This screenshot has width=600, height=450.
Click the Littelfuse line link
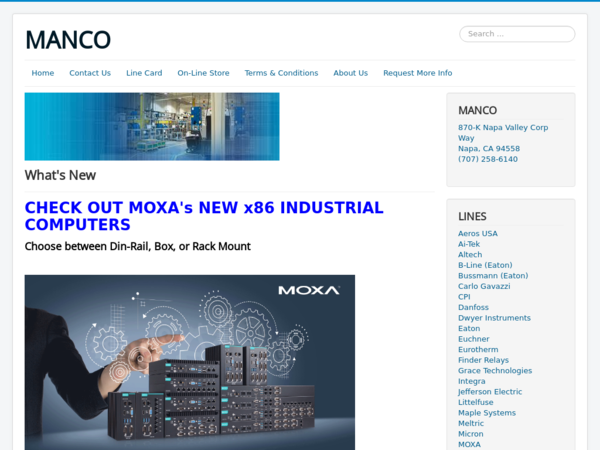click(x=476, y=402)
